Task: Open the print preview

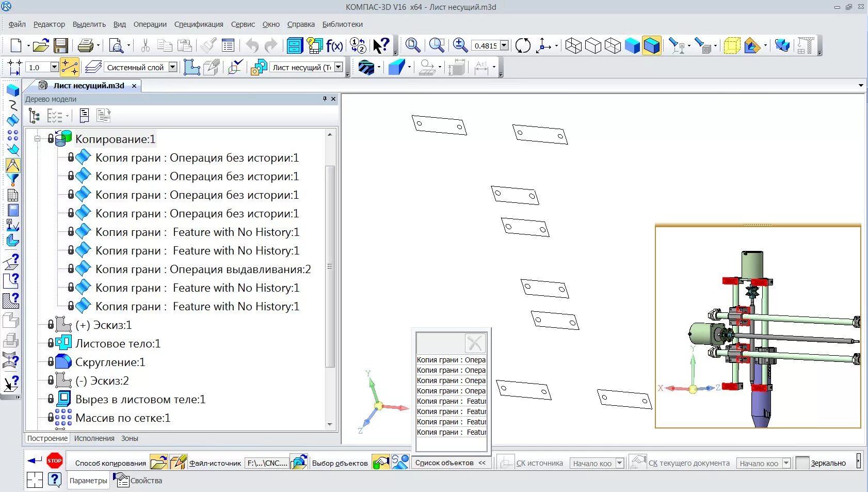Action: (x=117, y=45)
